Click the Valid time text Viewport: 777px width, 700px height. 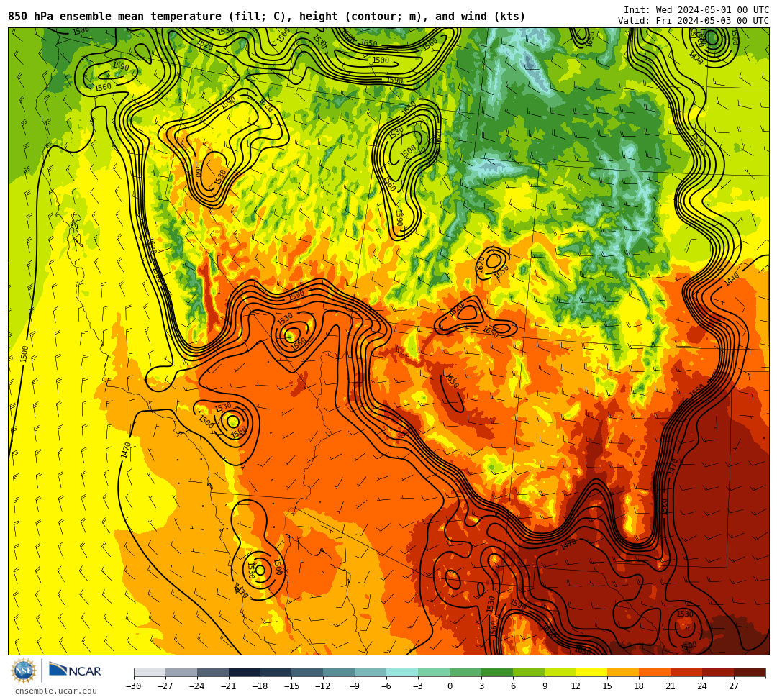click(x=694, y=21)
